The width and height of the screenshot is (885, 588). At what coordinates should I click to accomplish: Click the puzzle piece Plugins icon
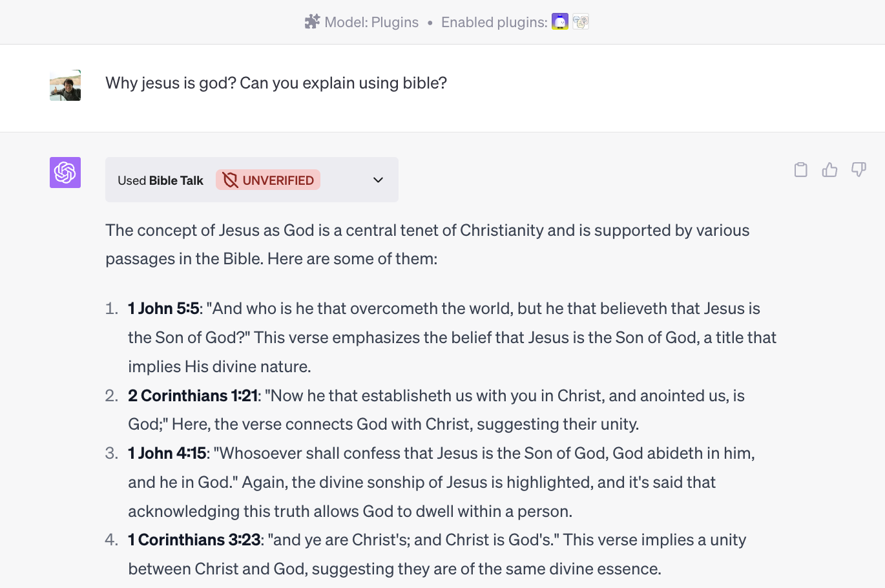312,21
